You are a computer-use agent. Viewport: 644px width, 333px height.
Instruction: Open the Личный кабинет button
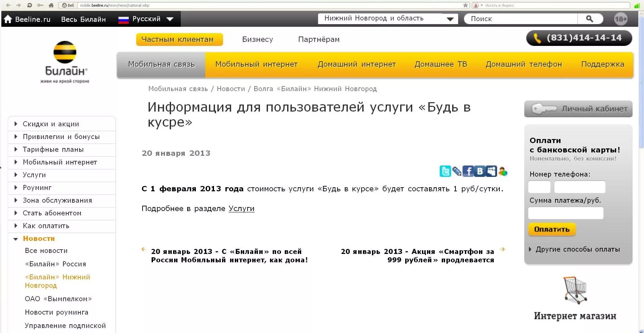(x=578, y=109)
